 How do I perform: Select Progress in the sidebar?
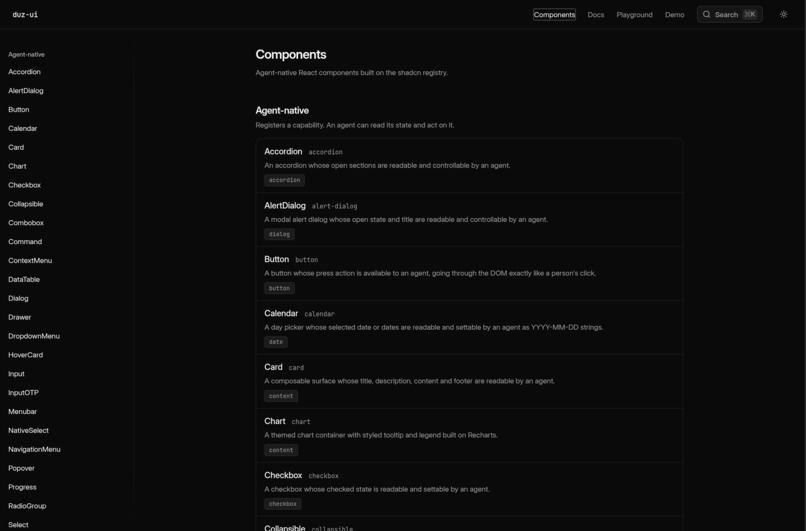(22, 487)
